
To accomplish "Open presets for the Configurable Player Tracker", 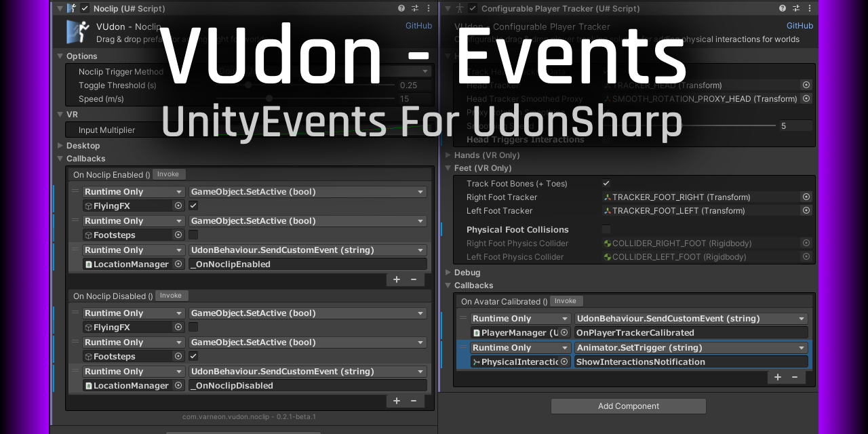I will tap(795, 8).
